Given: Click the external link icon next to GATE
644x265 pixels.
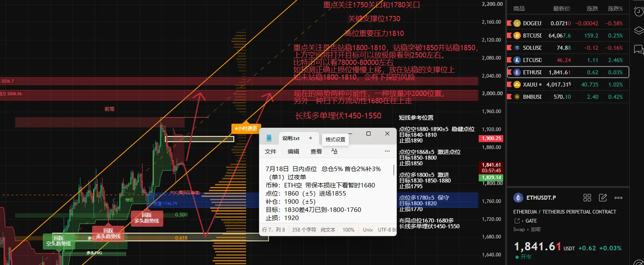Looking at the screenshot, I should coord(517,221).
